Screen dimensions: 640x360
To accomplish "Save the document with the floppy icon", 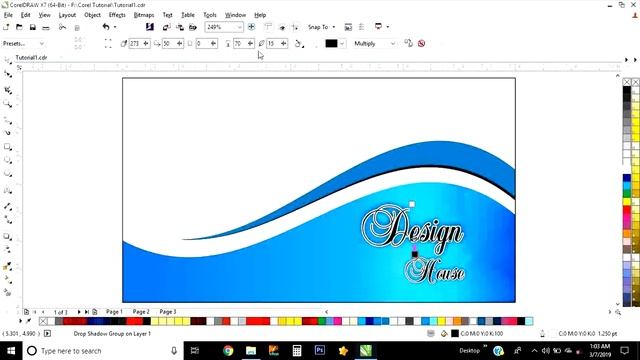I will click(33, 27).
